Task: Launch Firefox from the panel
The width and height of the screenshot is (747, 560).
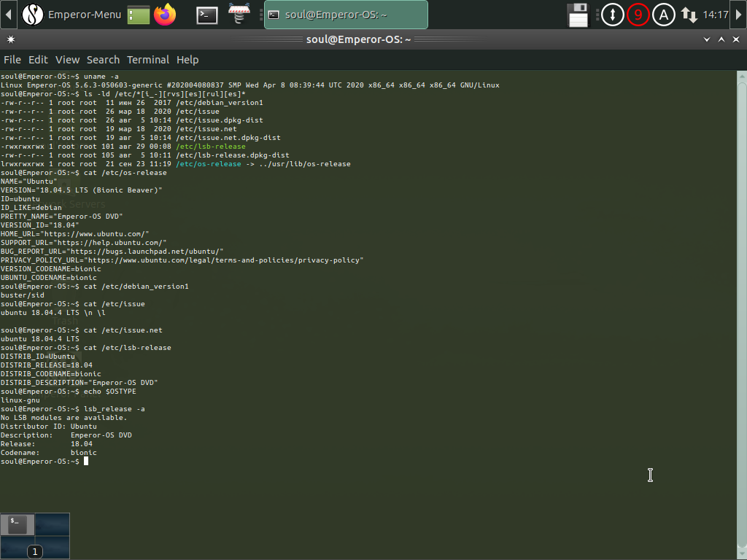Action: pyautogui.click(x=165, y=15)
